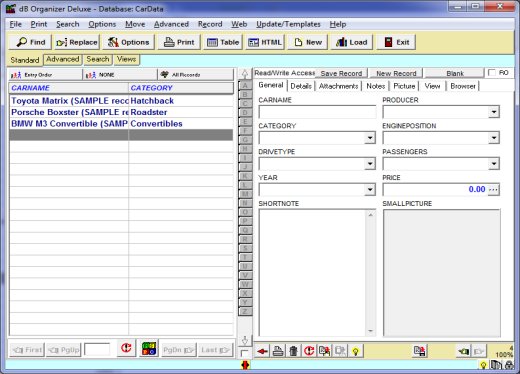This screenshot has width=520, height=374.
Task: Expand the ENGINEPOSITION dropdown
Action: click(494, 138)
